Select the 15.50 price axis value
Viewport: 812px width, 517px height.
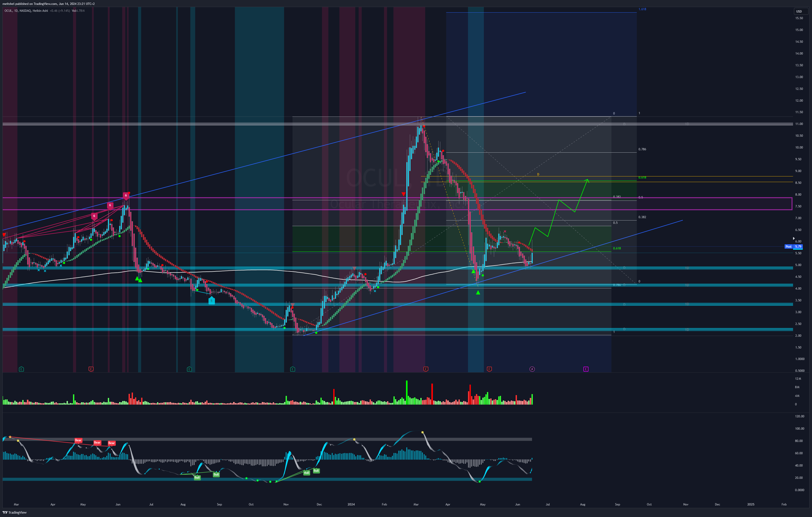coord(799,18)
